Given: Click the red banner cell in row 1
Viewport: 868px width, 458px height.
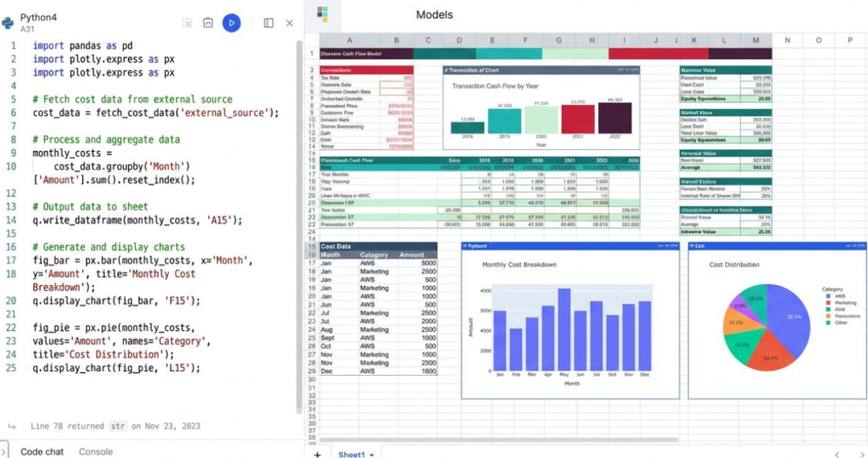Looking at the screenshot, I should 658,53.
